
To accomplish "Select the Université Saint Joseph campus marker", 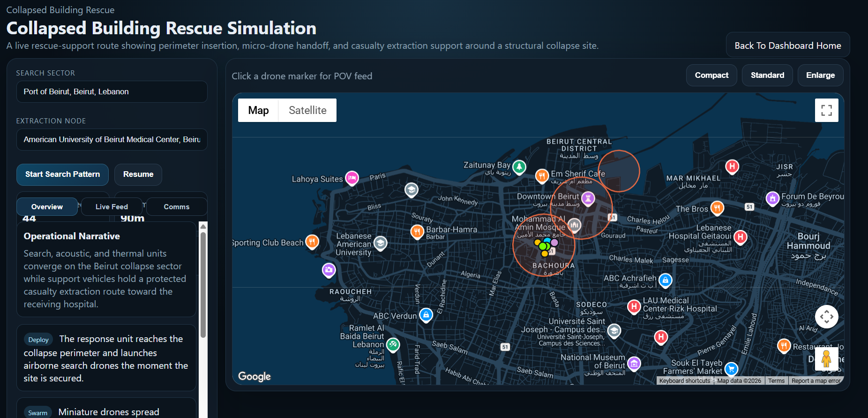I will [x=614, y=331].
